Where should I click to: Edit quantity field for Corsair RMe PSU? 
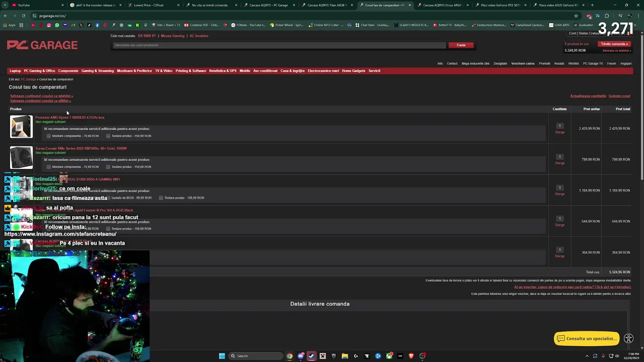(x=559, y=157)
